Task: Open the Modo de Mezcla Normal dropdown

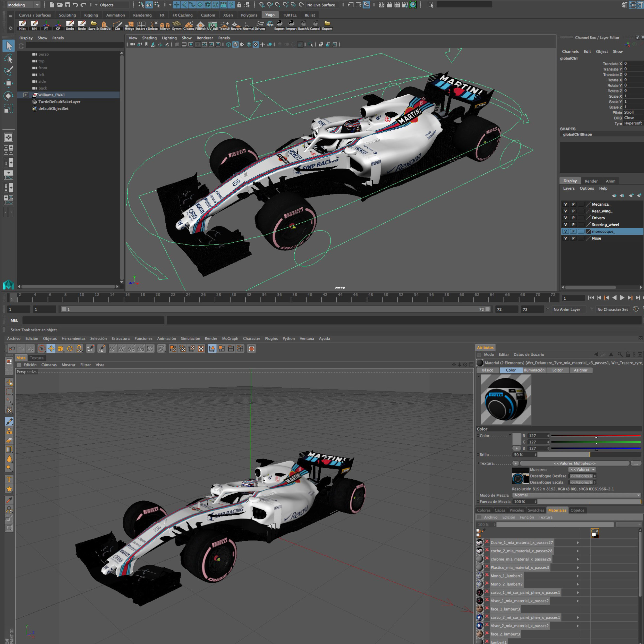Action: pos(577,495)
